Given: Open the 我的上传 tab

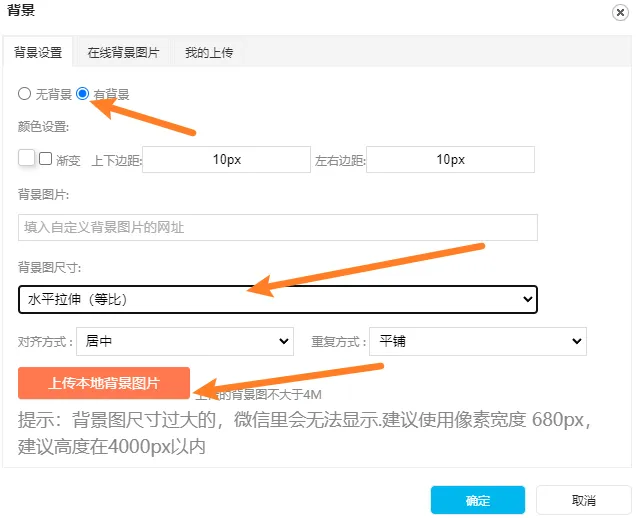Looking at the screenshot, I should [x=209, y=52].
